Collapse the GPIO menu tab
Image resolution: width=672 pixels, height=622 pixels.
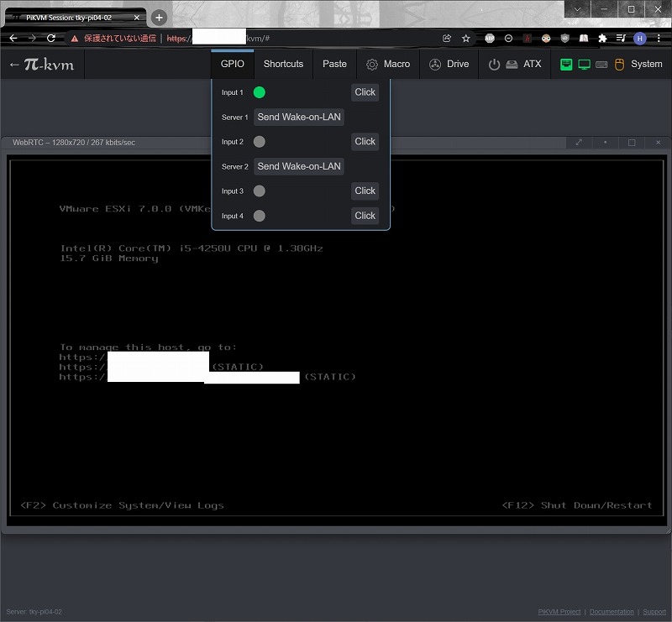pyautogui.click(x=233, y=64)
